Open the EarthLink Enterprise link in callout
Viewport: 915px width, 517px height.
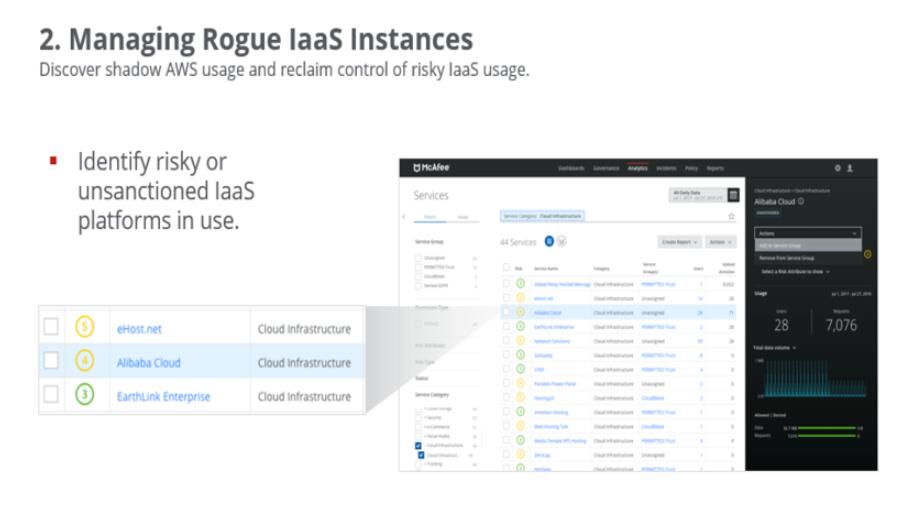163,397
